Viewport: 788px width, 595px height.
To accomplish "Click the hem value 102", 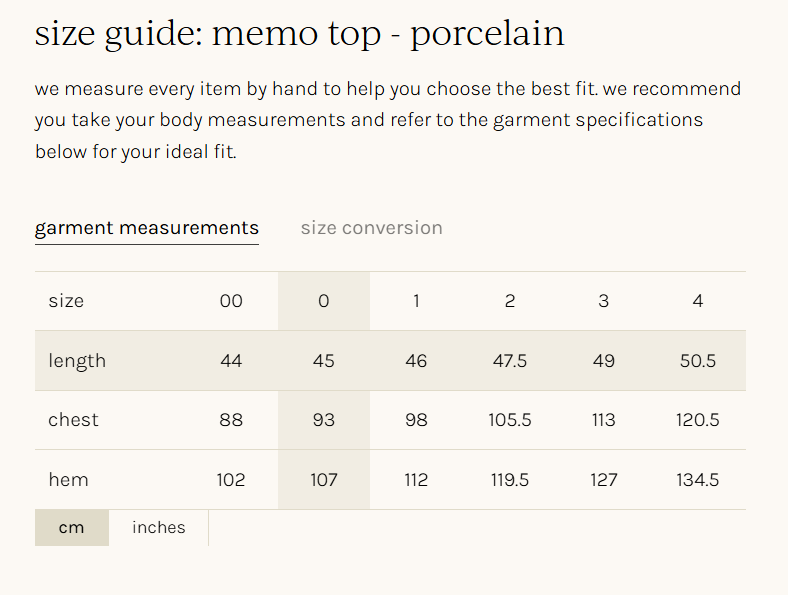I will pos(231,480).
